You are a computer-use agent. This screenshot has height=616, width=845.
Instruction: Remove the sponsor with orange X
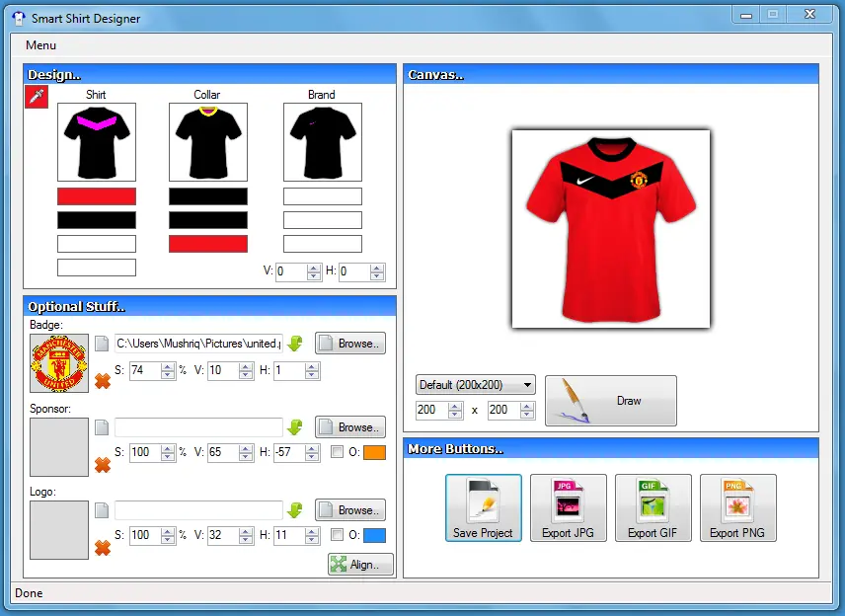(x=103, y=465)
